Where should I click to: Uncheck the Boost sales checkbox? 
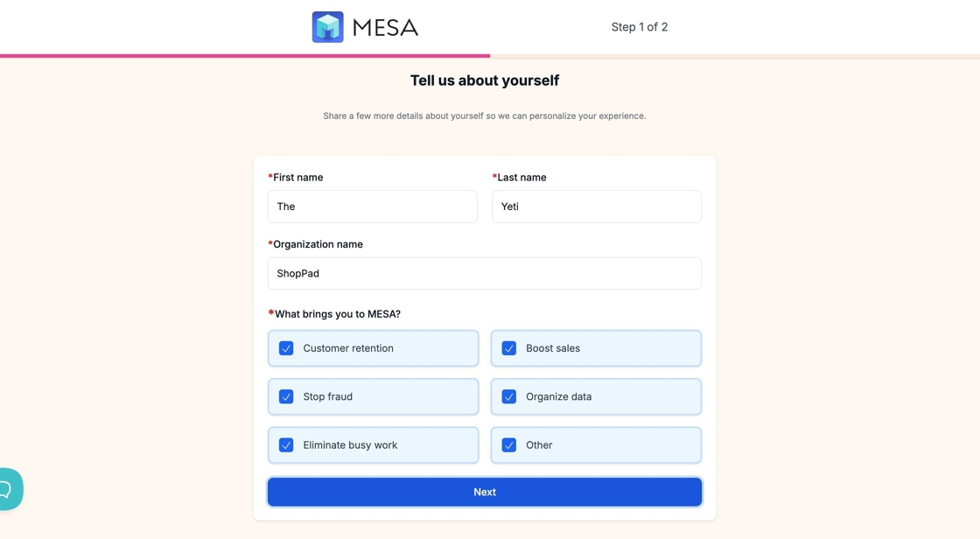(509, 348)
